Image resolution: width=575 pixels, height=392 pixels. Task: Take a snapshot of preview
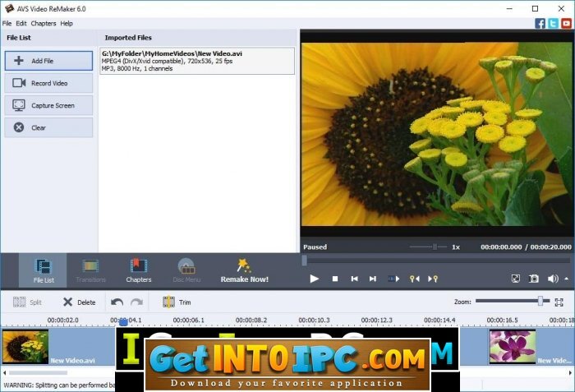[x=534, y=279]
